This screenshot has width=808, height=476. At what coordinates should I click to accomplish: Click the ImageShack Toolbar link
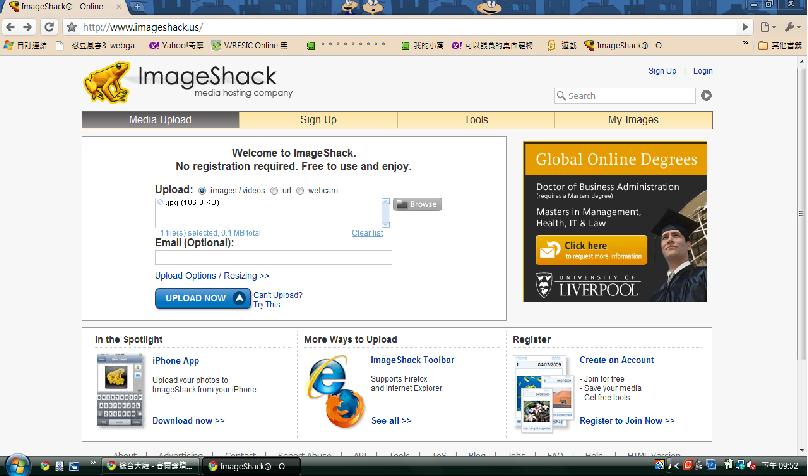tap(412, 360)
